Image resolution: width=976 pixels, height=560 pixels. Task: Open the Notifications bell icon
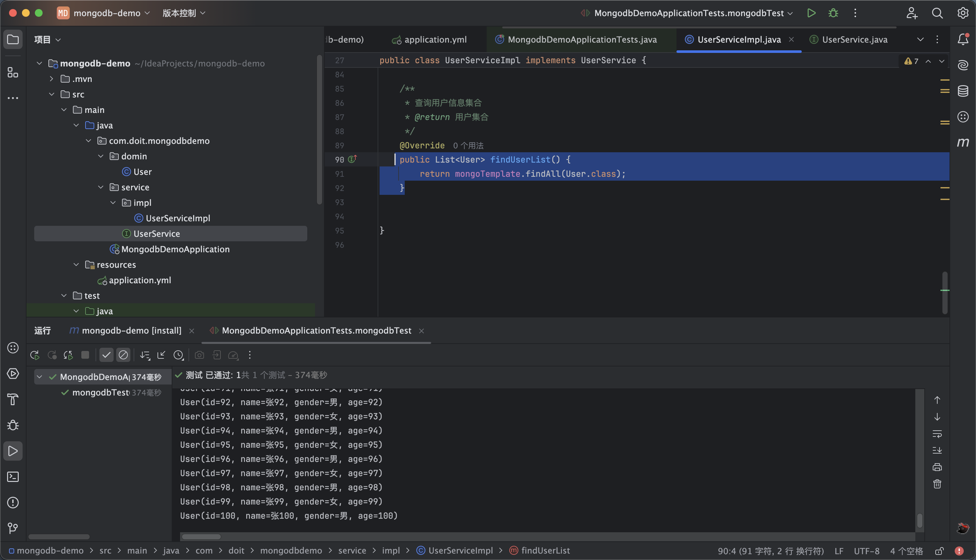point(962,39)
